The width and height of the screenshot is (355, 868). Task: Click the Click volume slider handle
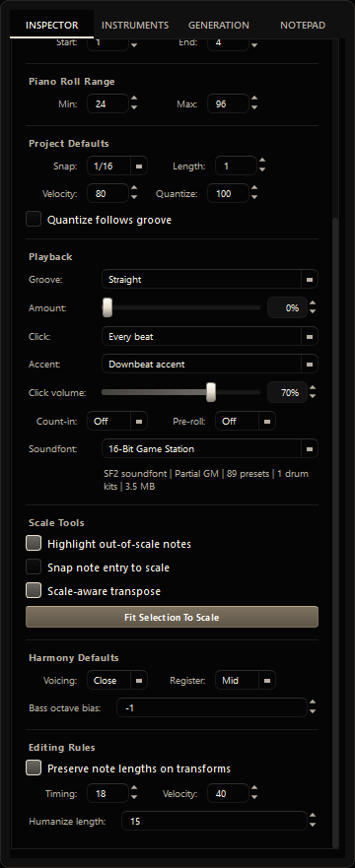211,392
